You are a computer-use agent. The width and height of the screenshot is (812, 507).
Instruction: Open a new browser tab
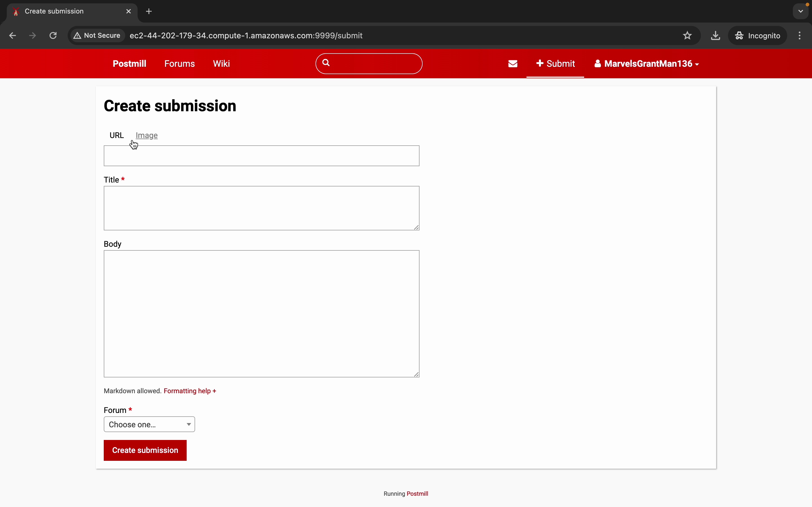[x=149, y=11]
